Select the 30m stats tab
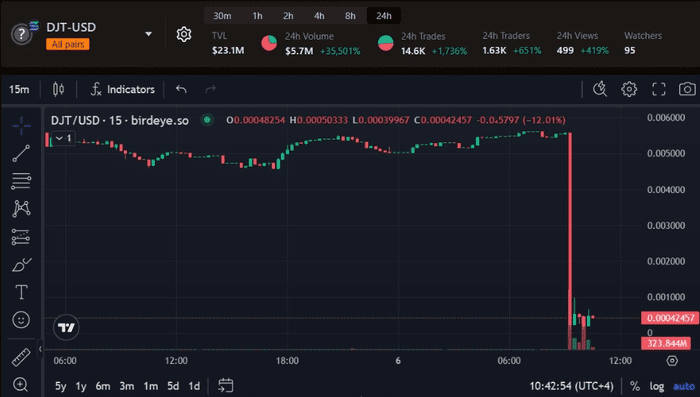The width and height of the screenshot is (700, 397). tap(222, 16)
